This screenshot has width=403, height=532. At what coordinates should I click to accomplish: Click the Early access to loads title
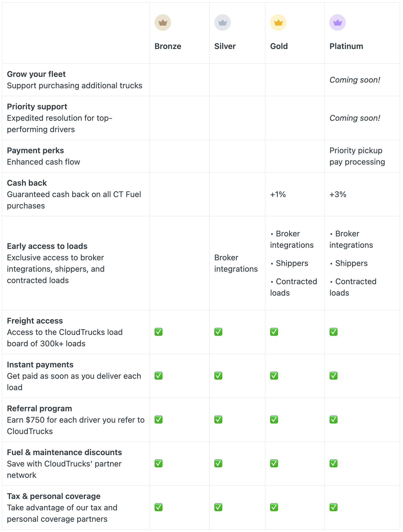(x=47, y=246)
